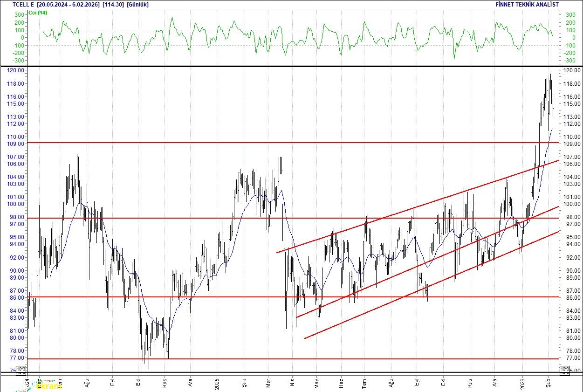
Task: Click the TCELL E symbol name in header
Action: click(23, 4)
